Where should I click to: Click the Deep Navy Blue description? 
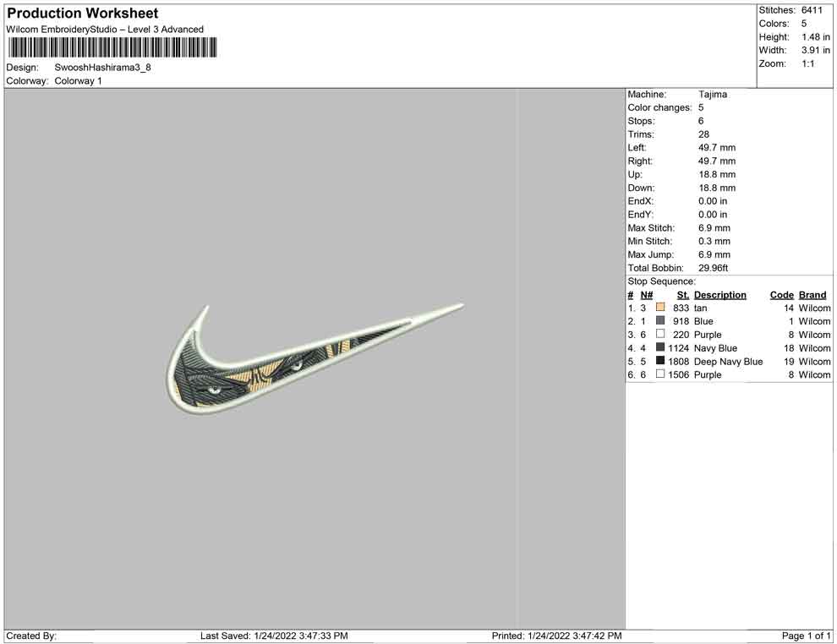[728, 361]
